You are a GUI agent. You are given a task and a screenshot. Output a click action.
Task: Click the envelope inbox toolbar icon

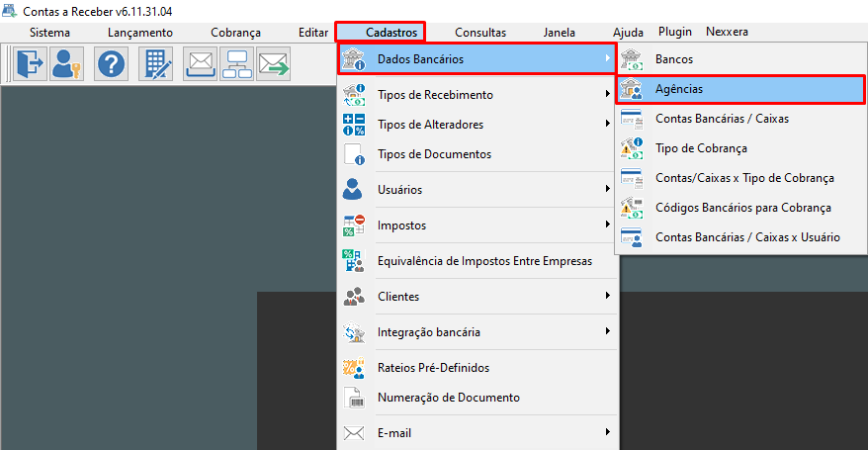coord(201,63)
